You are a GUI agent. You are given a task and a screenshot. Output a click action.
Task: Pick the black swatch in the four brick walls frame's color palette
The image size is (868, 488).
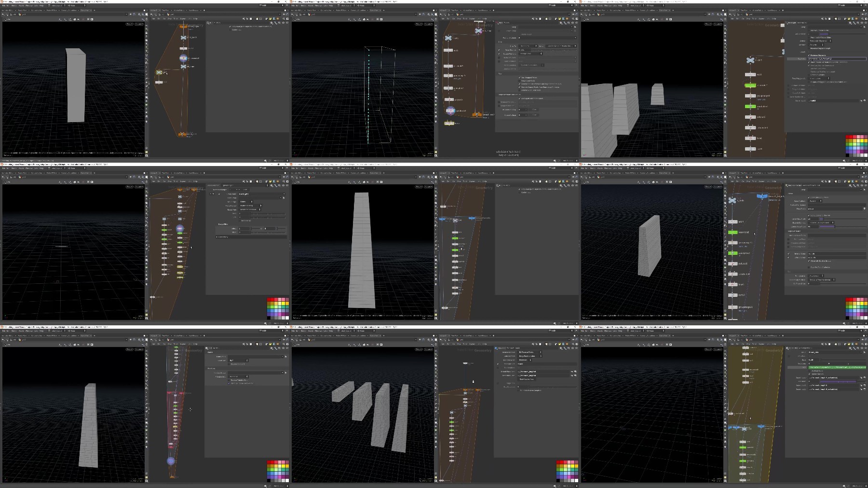[559, 479]
